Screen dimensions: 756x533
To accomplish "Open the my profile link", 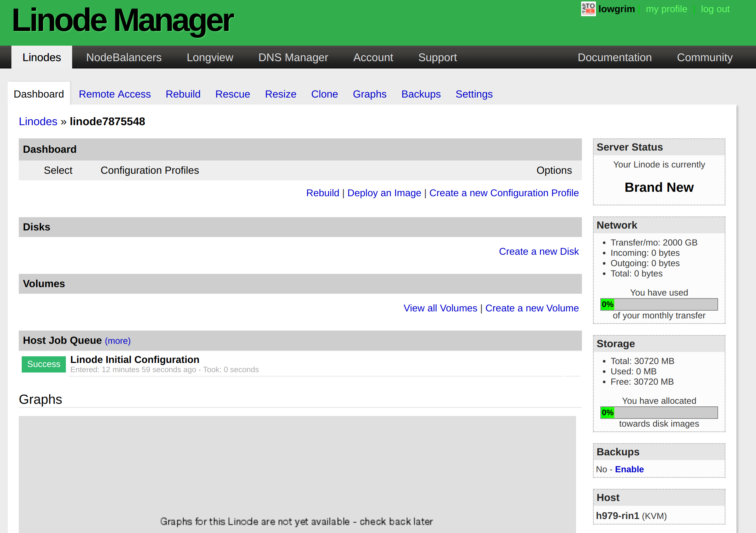I will click(666, 9).
